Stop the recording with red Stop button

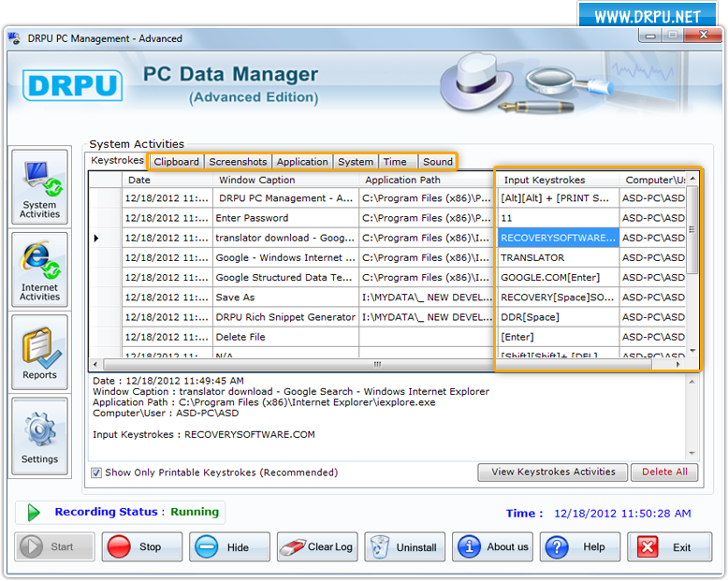click(142, 546)
